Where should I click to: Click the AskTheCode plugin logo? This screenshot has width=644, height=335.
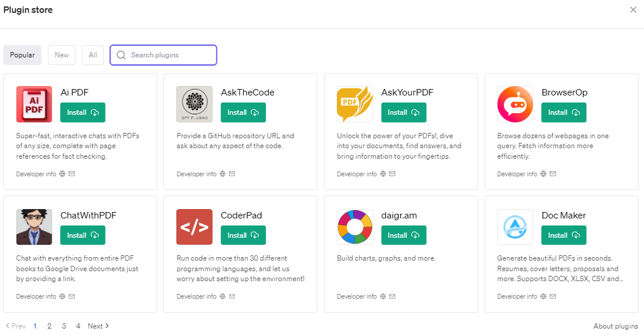[x=195, y=104]
